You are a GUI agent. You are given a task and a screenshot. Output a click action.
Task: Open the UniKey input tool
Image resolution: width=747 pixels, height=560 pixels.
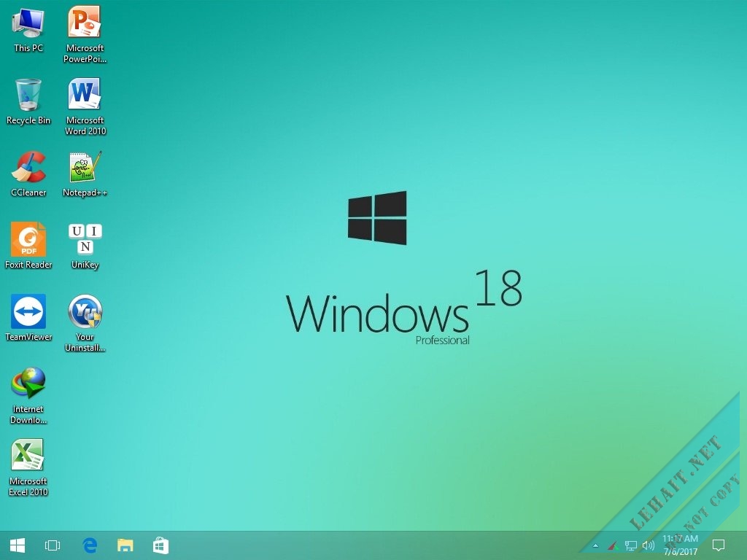(x=84, y=242)
